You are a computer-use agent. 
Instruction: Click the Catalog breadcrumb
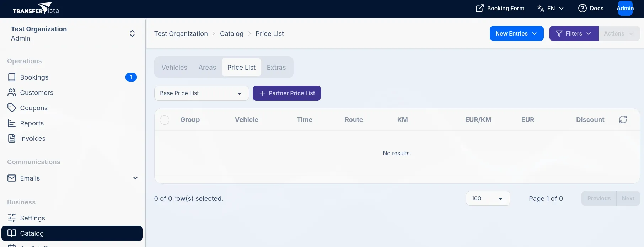tap(232, 33)
